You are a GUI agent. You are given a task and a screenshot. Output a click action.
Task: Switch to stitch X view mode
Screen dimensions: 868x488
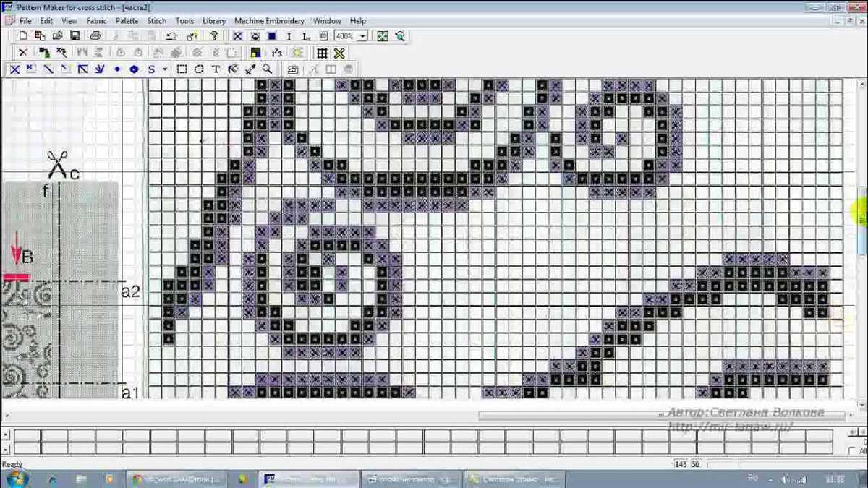237,36
